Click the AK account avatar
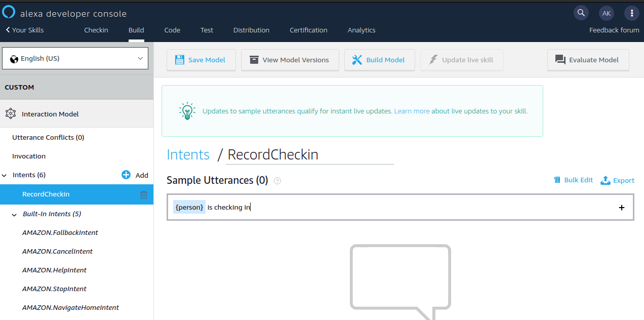Viewport: 644px width, 320px height. 607,13
